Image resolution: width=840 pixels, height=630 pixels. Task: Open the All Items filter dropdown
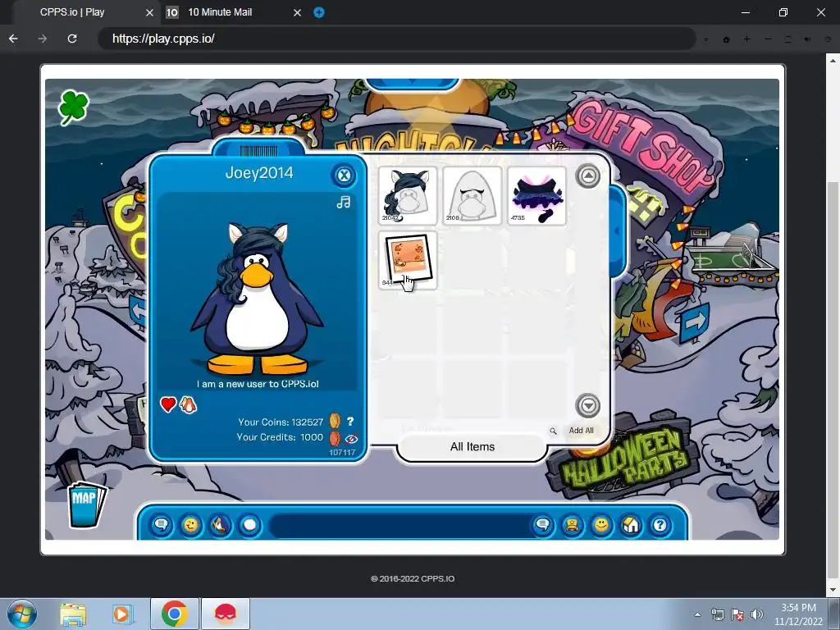point(472,447)
